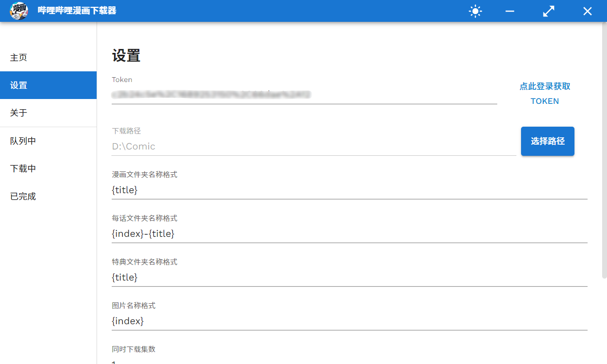Click the 设置 page heading
Screen dimensions: 607x364
click(x=126, y=55)
